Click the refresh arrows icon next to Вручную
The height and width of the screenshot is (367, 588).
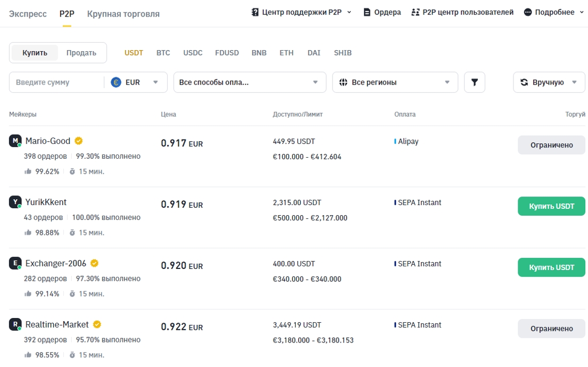point(524,82)
